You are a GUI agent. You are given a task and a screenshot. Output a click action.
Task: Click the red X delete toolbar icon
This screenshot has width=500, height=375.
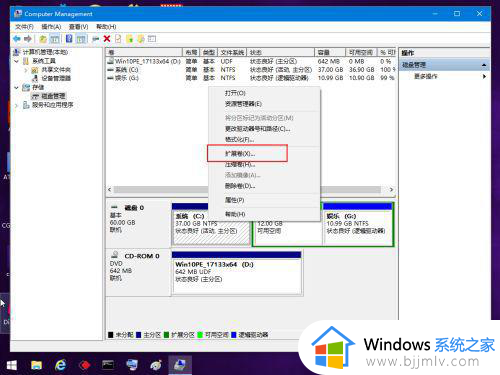(107, 39)
